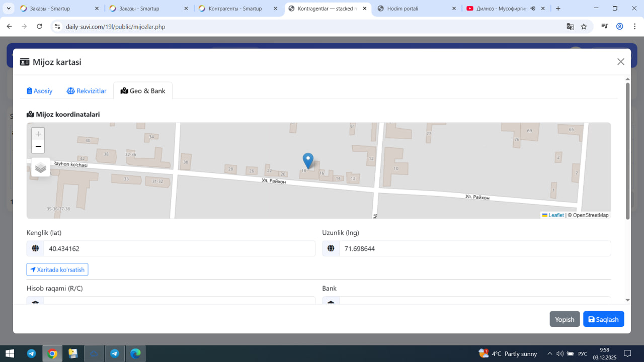Open the cloud app on the taskbar
The image size is (644, 362).
pos(94,353)
